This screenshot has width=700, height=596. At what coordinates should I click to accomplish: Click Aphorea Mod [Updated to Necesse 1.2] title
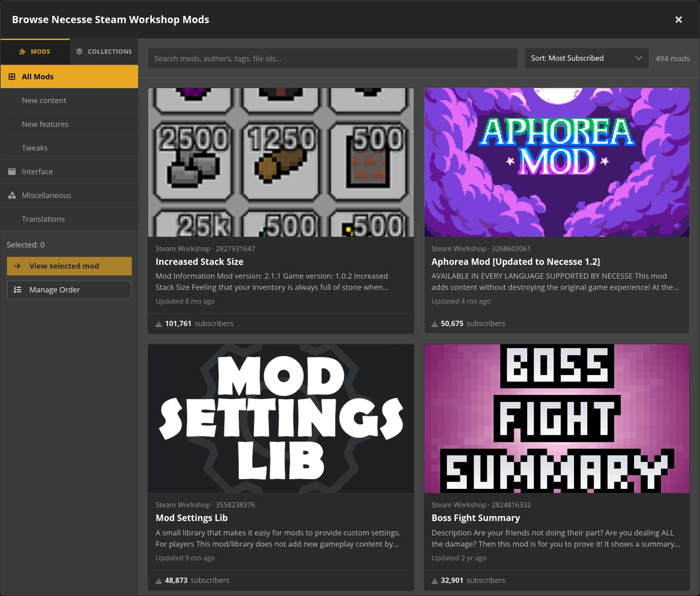[516, 262]
